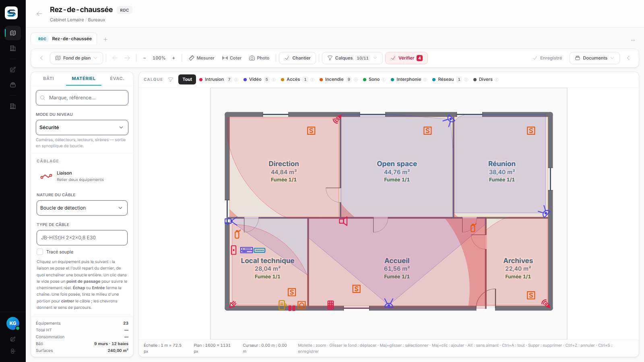
Task: Click the layer filter funnel icon
Action: pyautogui.click(x=171, y=80)
